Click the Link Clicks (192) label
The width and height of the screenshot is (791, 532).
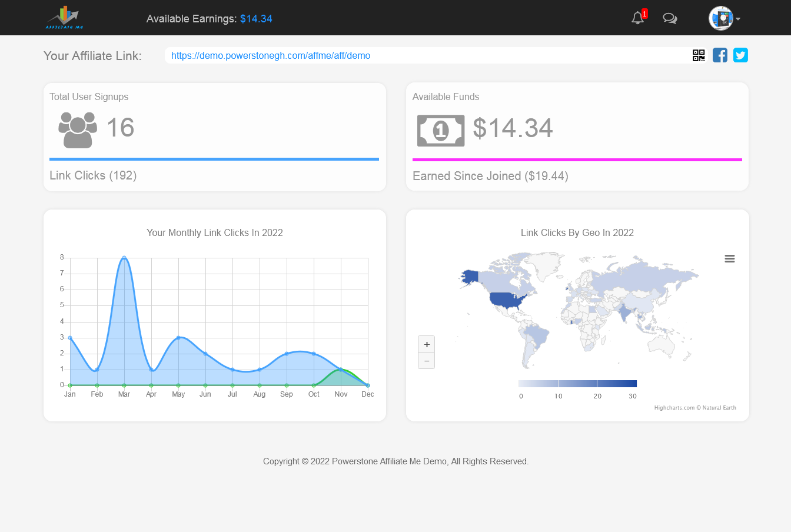click(x=93, y=175)
